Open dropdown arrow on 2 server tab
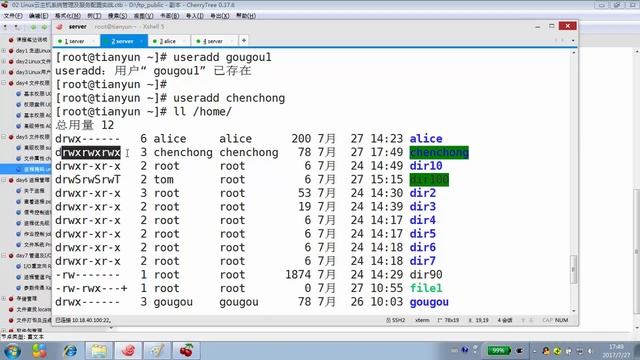640x360 pixels. (x=141, y=41)
